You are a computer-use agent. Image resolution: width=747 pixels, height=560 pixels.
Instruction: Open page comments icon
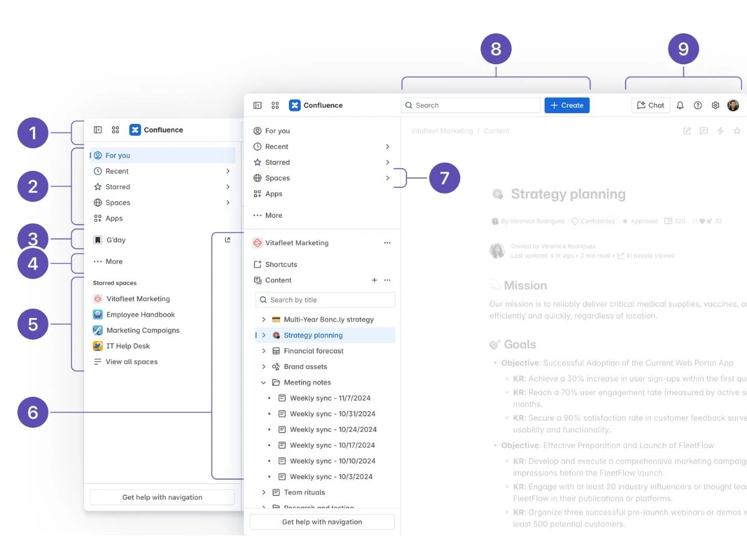[x=703, y=131]
